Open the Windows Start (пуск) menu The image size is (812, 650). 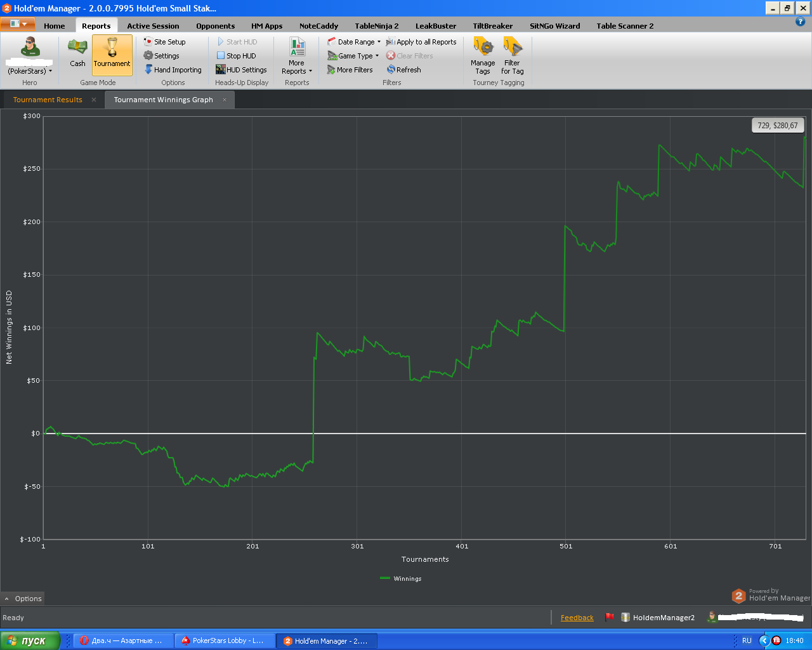click(30, 640)
